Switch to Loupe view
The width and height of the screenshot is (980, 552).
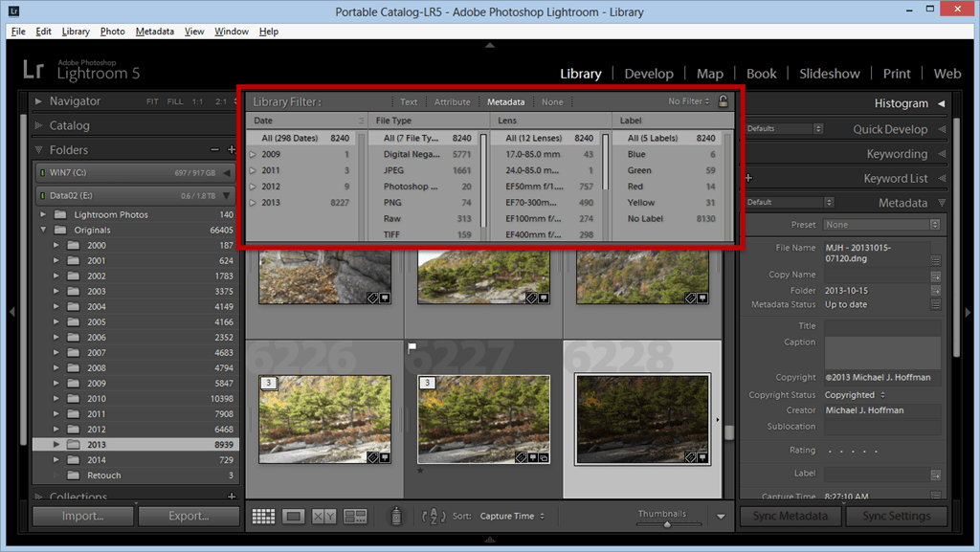click(x=293, y=516)
